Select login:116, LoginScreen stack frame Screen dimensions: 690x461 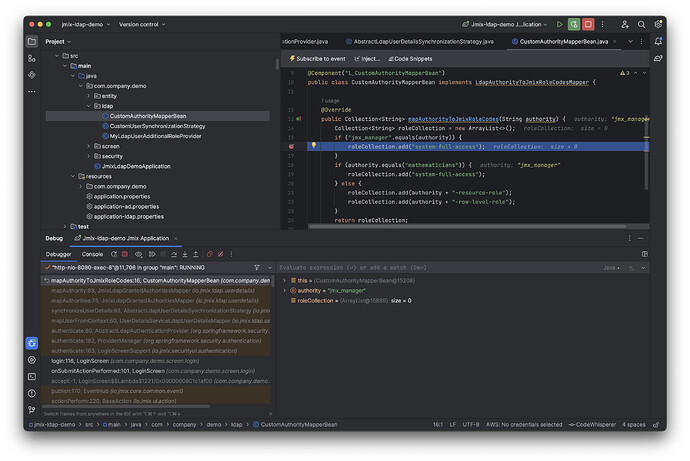[x=125, y=361]
